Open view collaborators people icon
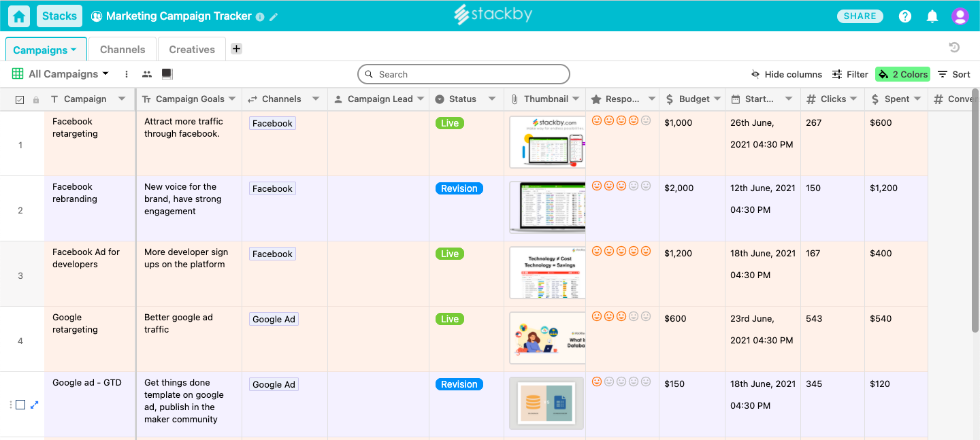This screenshot has height=440, width=980. (x=147, y=74)
